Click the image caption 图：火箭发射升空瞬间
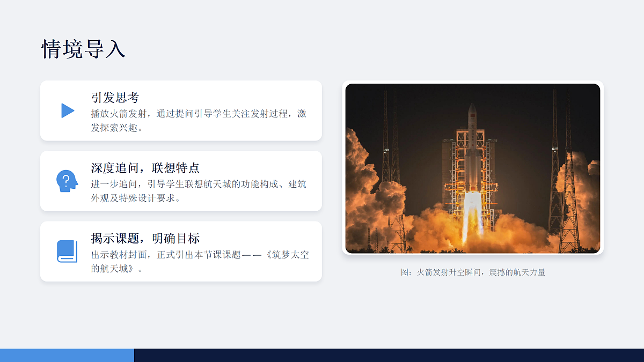Viewport: 644px width, 362px height. click(x=473, y=272)
